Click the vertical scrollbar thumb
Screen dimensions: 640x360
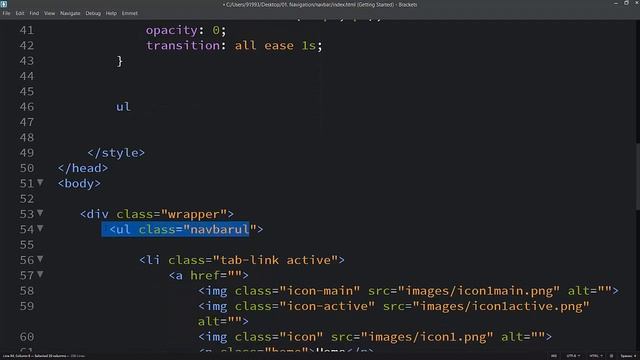tap(637, 177)
